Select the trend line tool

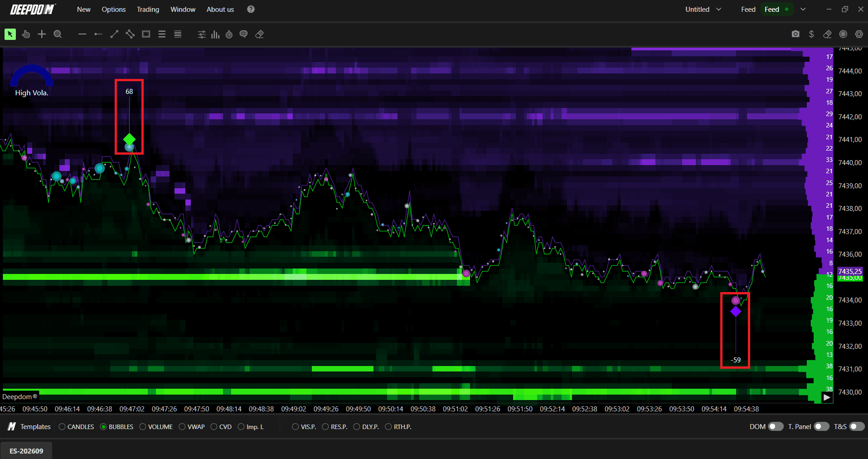[114, 34]
